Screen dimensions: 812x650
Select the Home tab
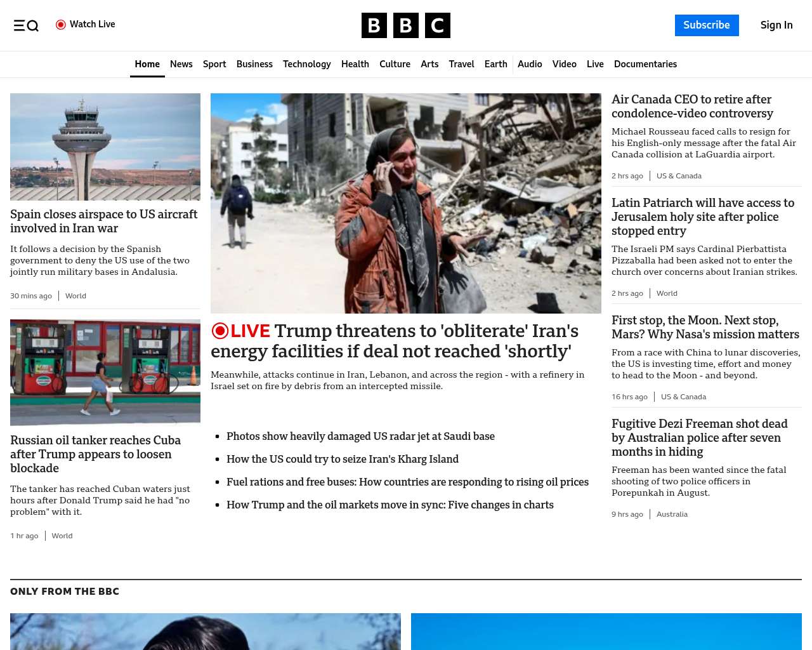(x=147, y=64)
